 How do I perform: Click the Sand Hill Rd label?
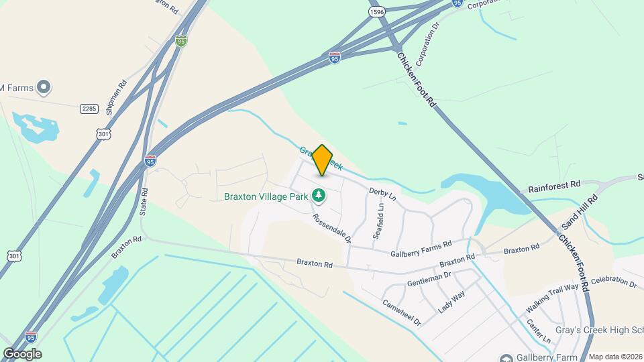pyautogui.click(x=580, y=213)
